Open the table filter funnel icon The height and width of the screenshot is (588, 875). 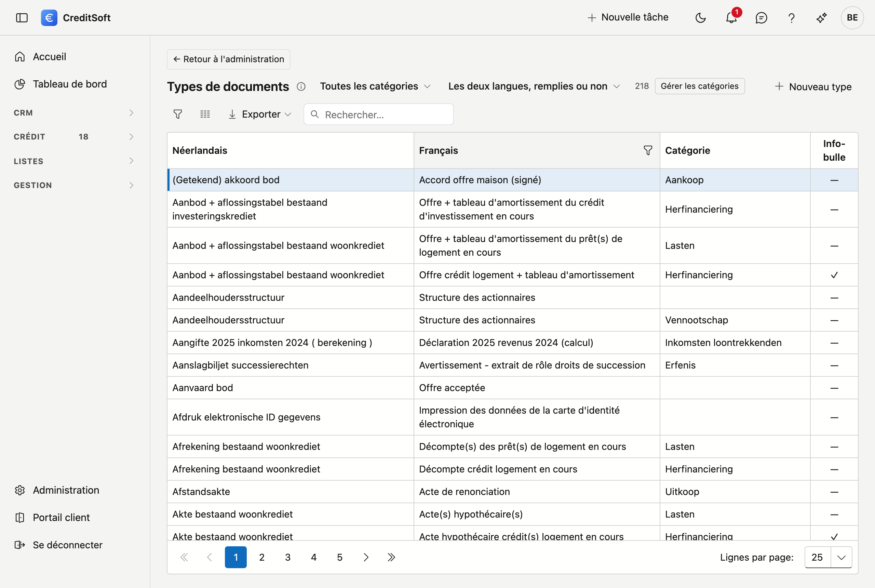click(x=178, y=114)
